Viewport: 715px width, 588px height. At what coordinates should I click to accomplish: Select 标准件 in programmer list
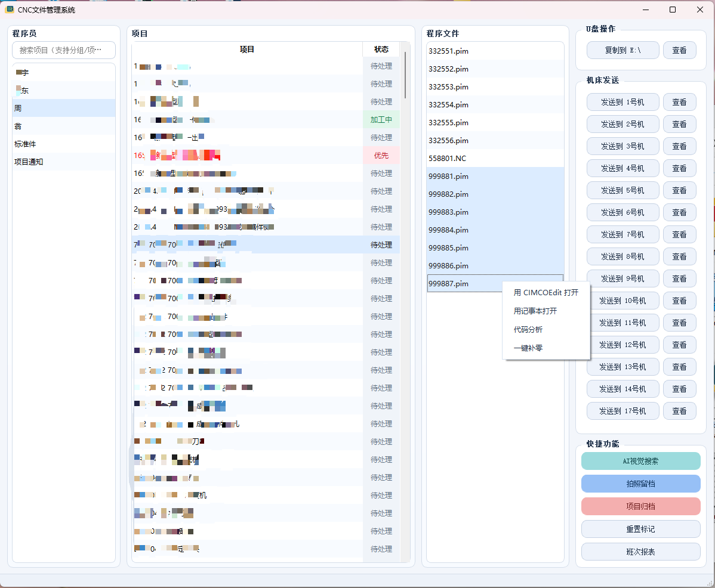[x=64, y=144]
